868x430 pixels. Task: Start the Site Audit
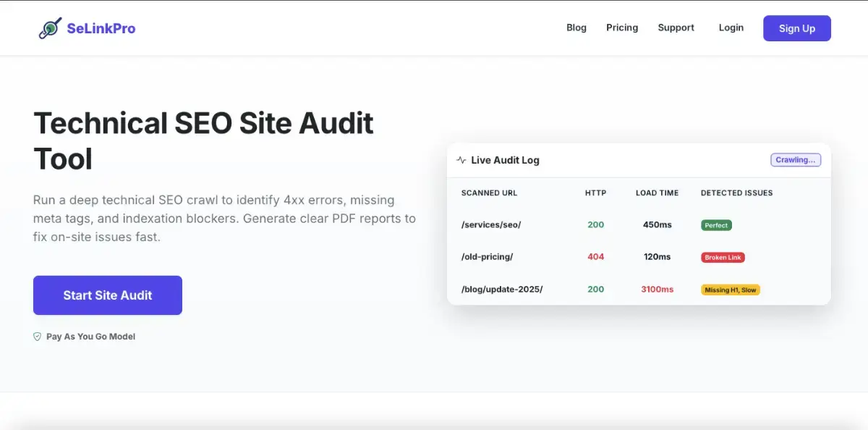[x=108, y=295]
